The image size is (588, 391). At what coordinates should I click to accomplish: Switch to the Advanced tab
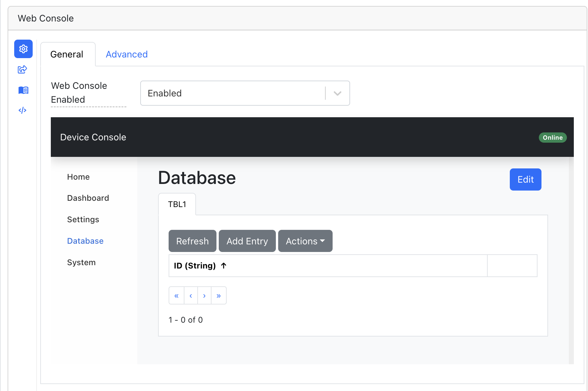pyautogui.click(x=127, y=54)
